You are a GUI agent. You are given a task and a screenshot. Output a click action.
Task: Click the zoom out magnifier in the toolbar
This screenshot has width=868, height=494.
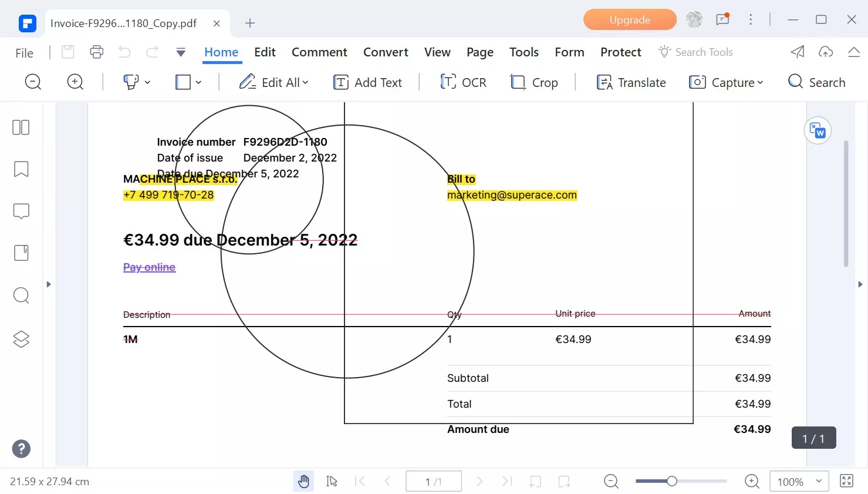click(33, 82)
